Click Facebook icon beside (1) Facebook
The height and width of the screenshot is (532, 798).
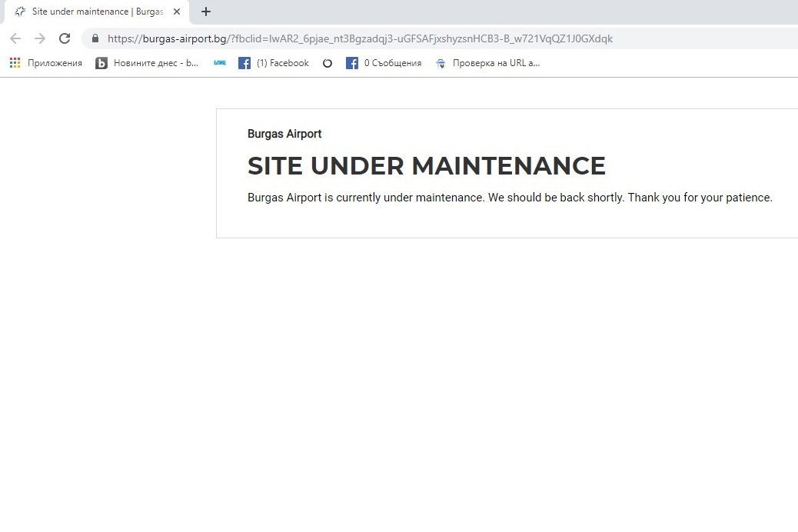pyautogui.click(x=244, y=63)
